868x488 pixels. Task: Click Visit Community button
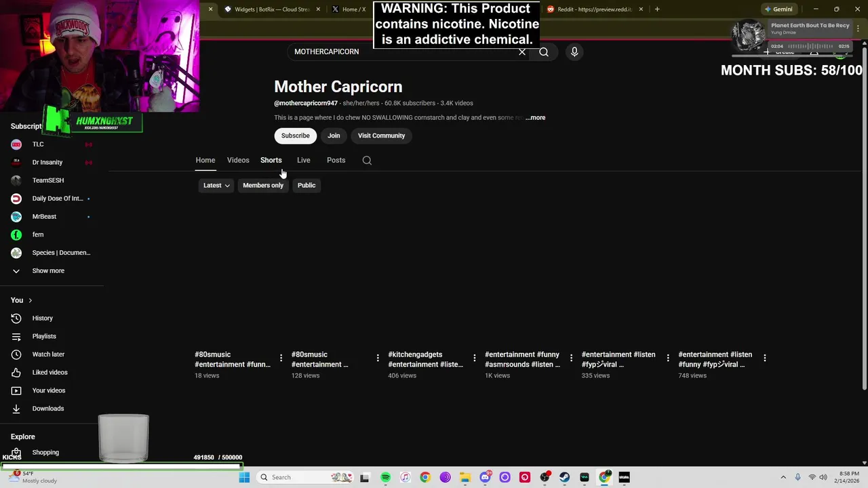[x=381, y=136]
